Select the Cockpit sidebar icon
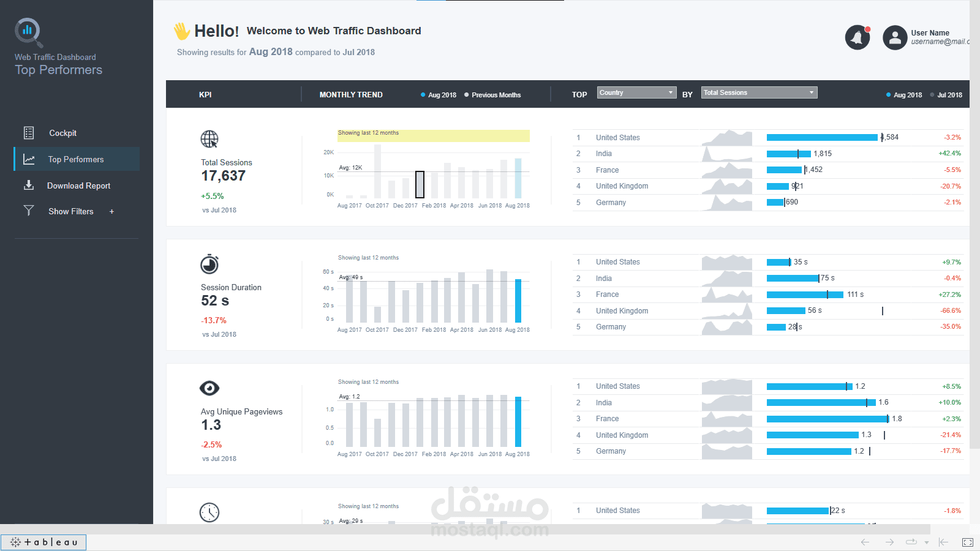Image resolution: width=980 pixels, height=551 pixels. 28,132
